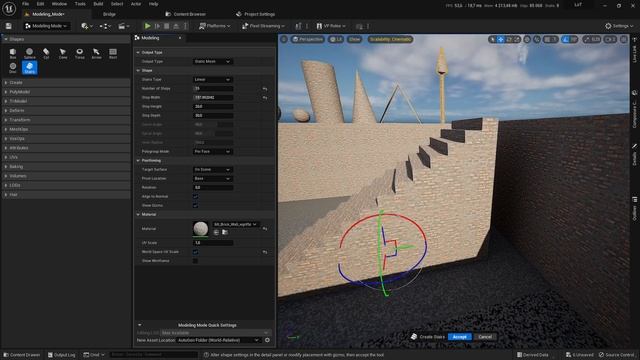
Task: Click the Scalability: Cinematic button
Action: tap(390, 39)
